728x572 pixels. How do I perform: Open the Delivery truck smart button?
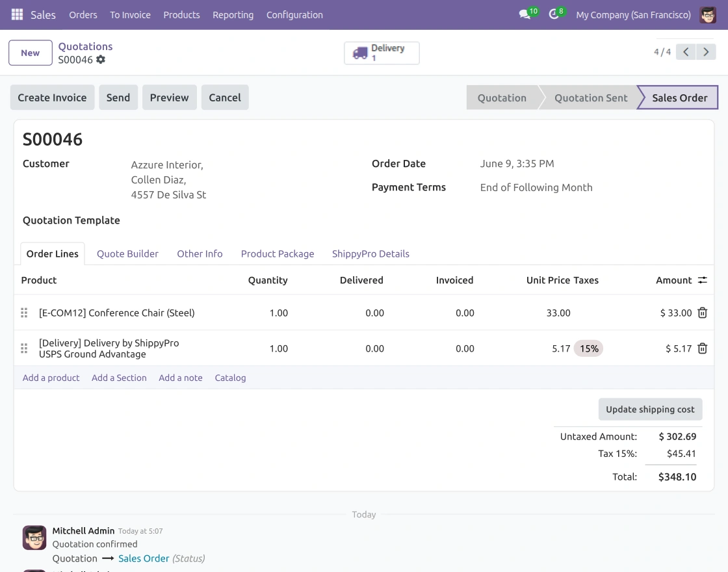(382, 53)
